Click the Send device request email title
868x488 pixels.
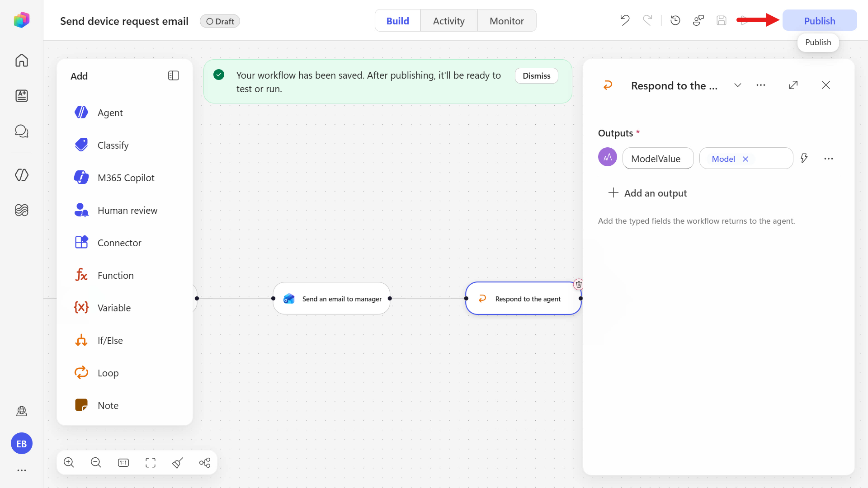click(124, 21)
